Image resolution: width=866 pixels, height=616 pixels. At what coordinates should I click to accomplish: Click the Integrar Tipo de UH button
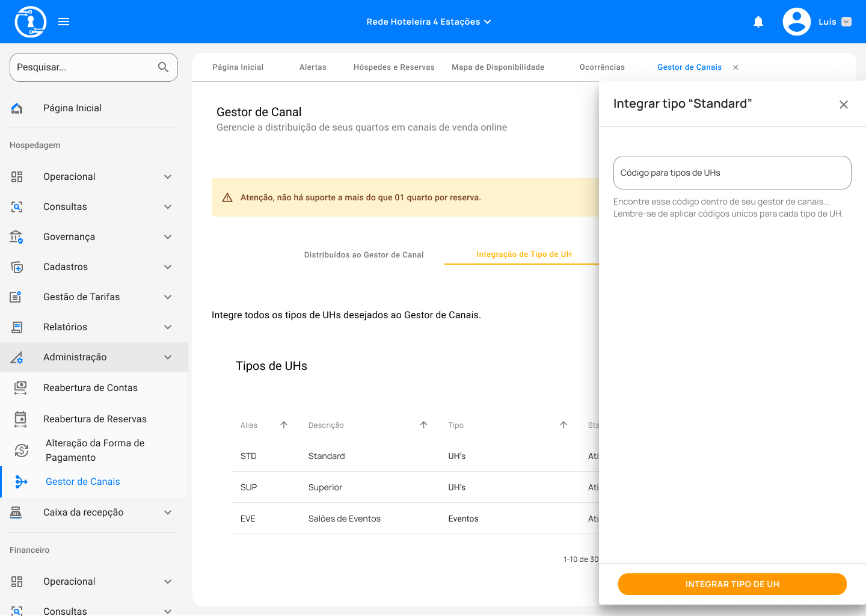click(732, 584)
